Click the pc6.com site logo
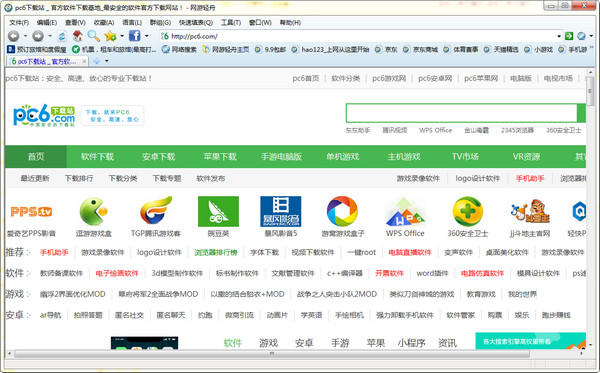Screen dimensions: 600x373 (44, 115)
